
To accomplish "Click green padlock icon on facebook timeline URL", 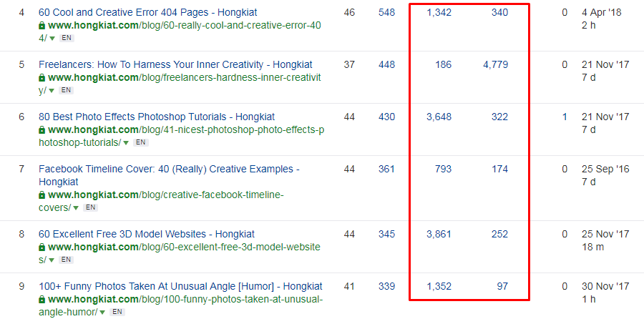I will click(x=42, y=195).
